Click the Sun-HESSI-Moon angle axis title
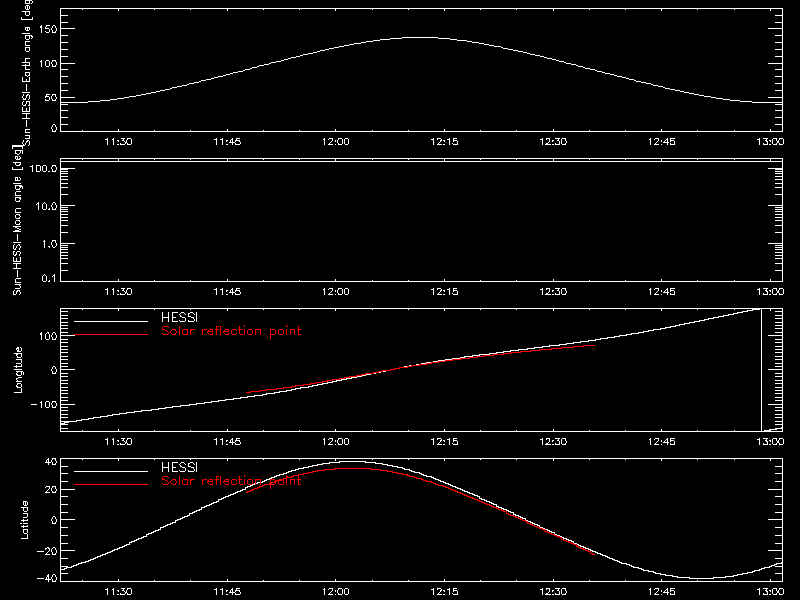The height and width of the screenshot is (600, 800). pyautogui.click(x=17, y=220)
